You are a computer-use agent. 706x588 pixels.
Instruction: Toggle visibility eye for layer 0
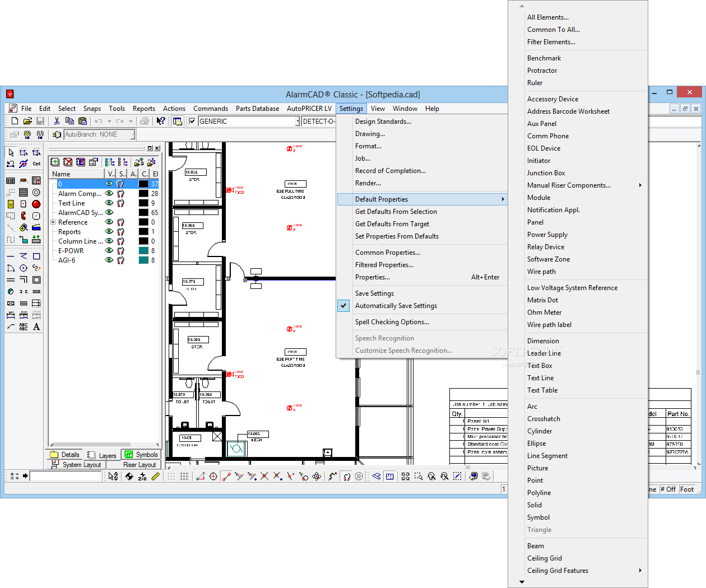(x=109, y=184)
